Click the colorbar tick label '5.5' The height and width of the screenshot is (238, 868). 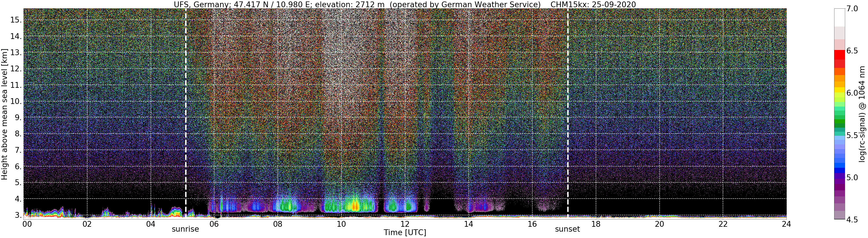click(852, 135)
